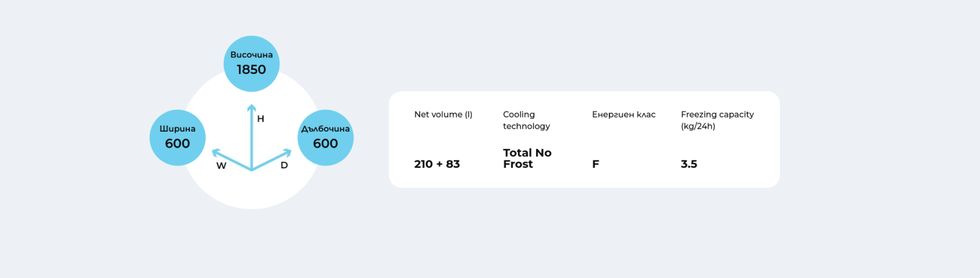This screenshot has width=980, height=278.
Task: Click the W axis arrow
Action: [232, 159]
